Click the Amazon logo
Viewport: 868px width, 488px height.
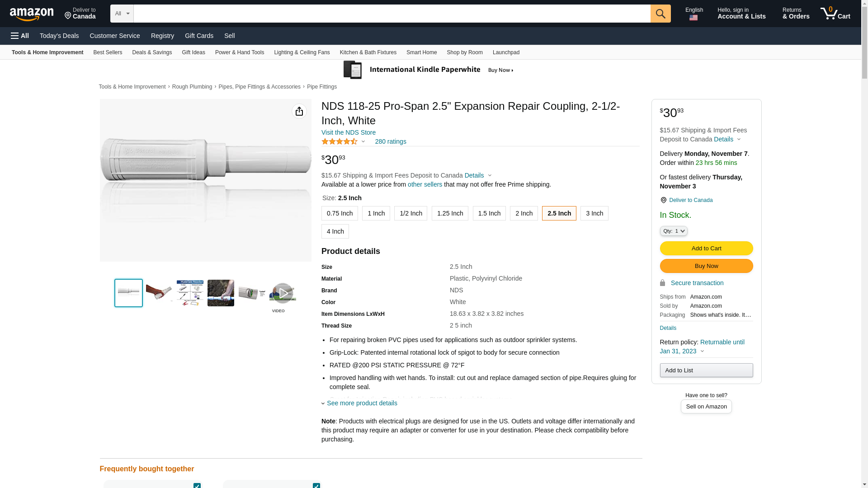pos(32,14)
